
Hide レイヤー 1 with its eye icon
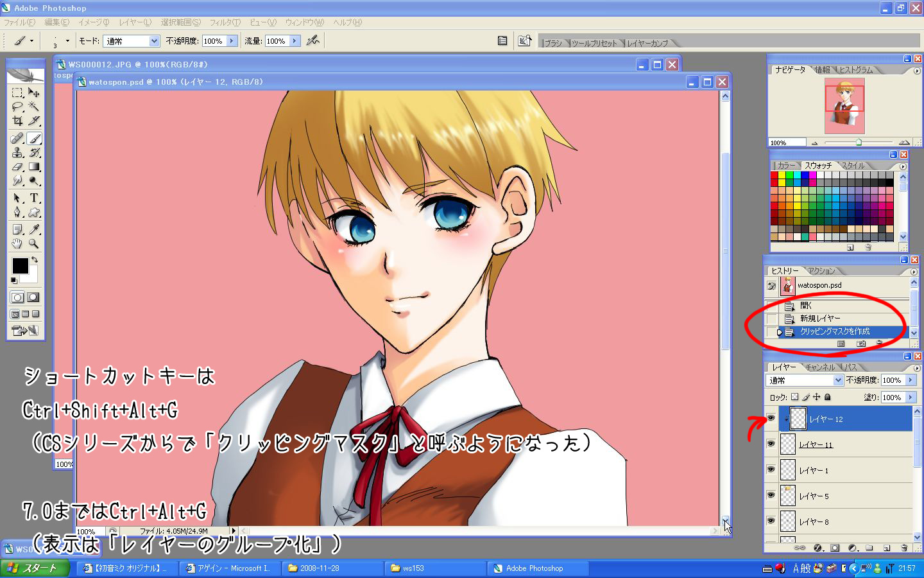[x=771, y=469]
